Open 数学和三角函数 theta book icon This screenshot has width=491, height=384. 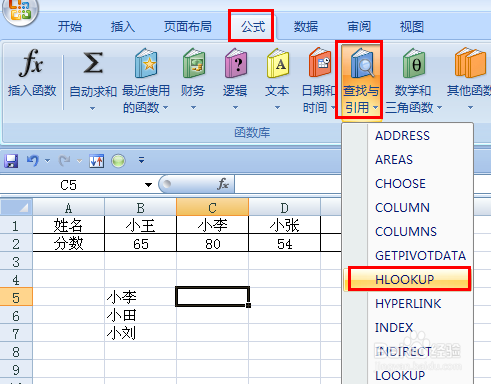click(x=413, y=63)
